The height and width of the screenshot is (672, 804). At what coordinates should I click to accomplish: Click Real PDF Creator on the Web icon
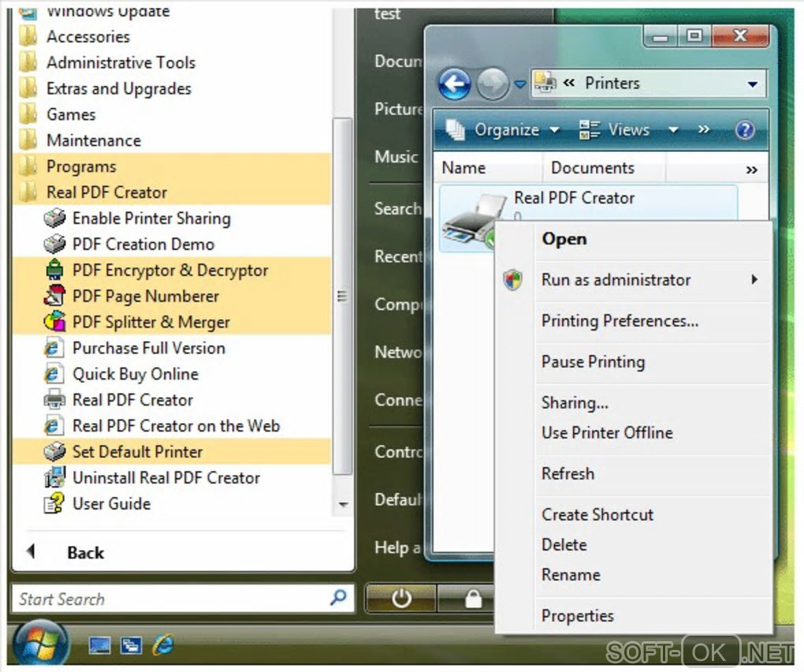(54, 425)
